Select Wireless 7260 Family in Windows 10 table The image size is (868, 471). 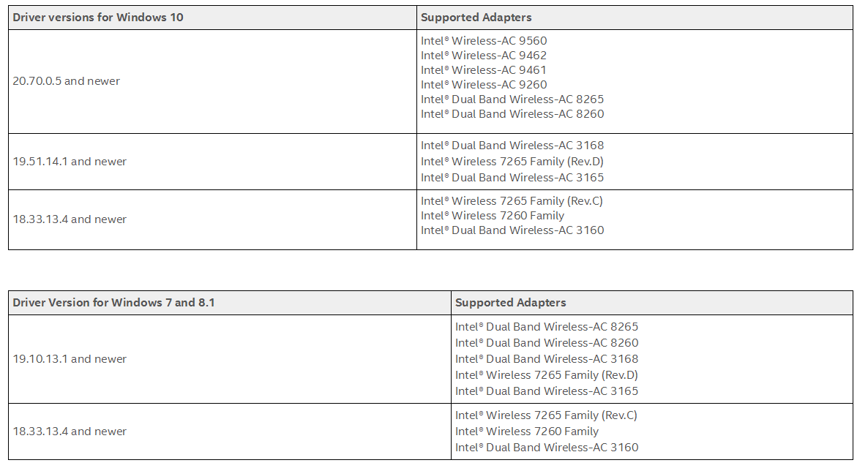pos(493,215)
